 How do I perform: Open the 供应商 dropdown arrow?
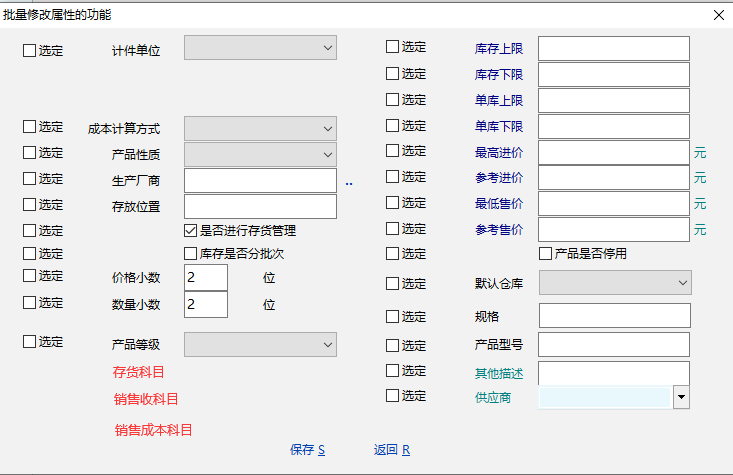(x=681, y=397)
